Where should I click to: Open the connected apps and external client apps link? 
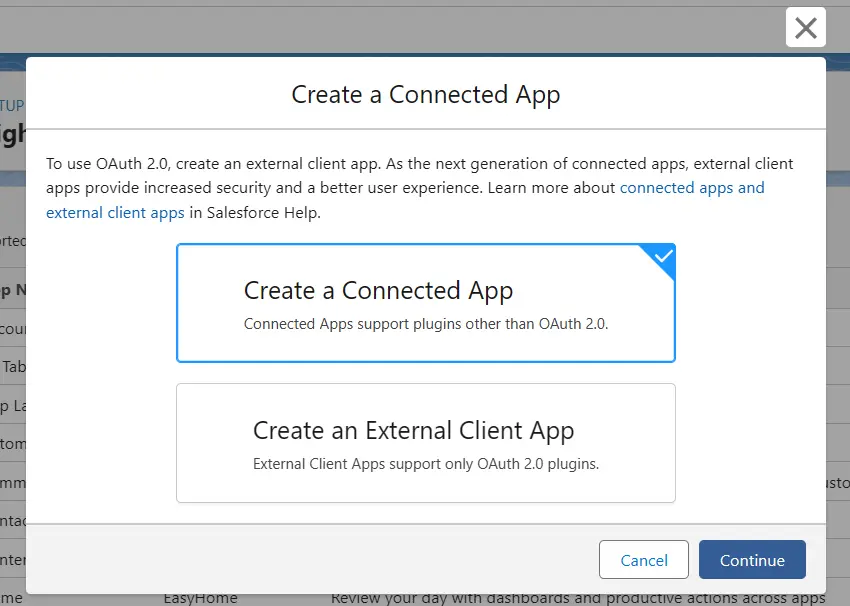tap(692, 187)
